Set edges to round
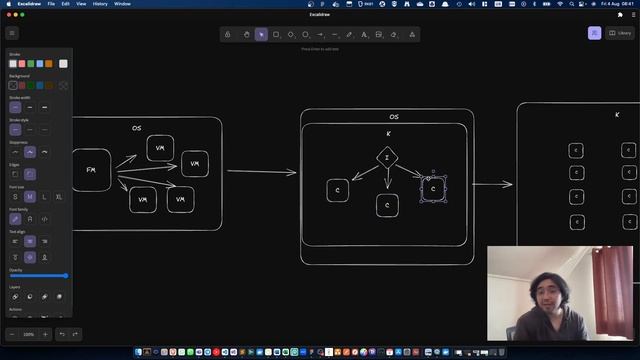The width and height of the screenshot is (640, 360). click(30, 174)
